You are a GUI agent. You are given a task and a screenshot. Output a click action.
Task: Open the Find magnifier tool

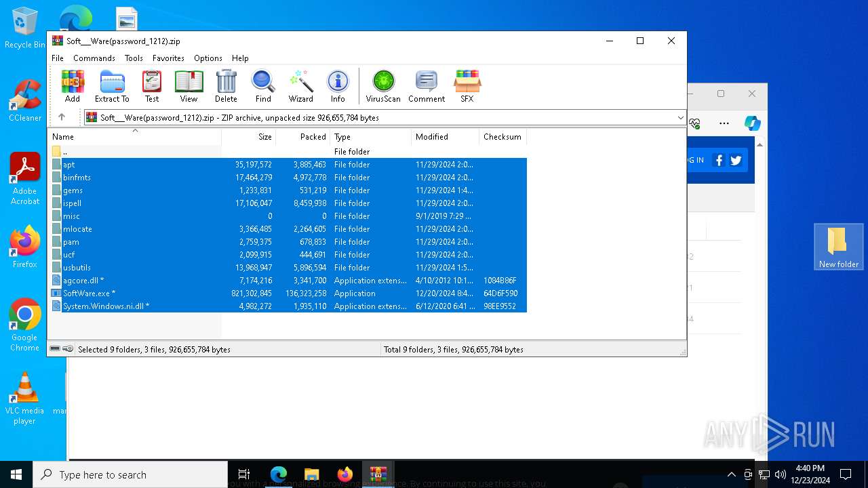point(263,86)
